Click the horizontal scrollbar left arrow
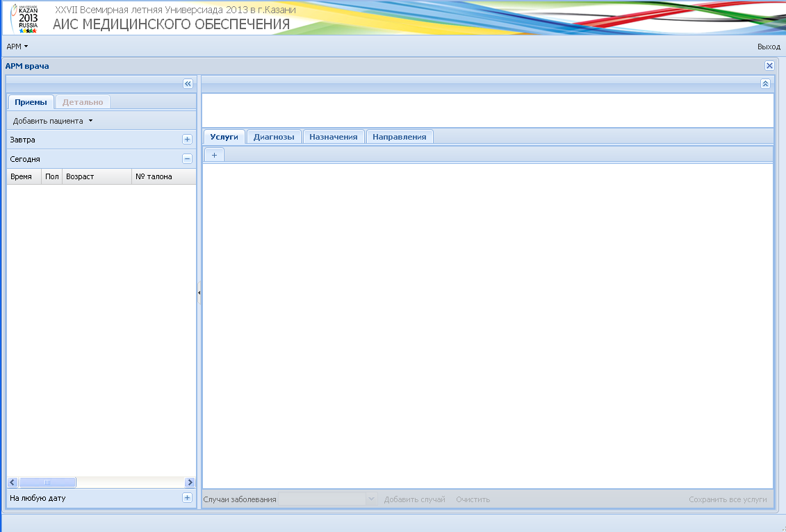Image resolution: width=786 pixels, height=532 pixels. click(x=13, y=483)
